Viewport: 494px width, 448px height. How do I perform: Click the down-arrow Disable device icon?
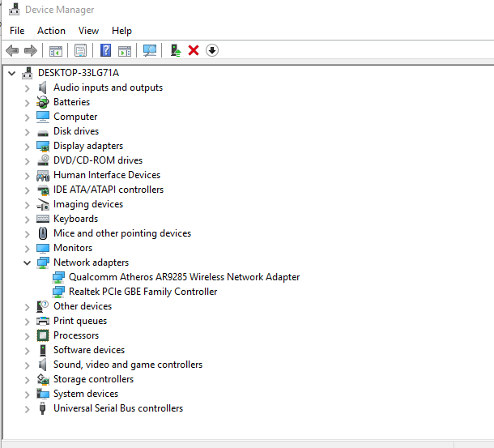212,50
